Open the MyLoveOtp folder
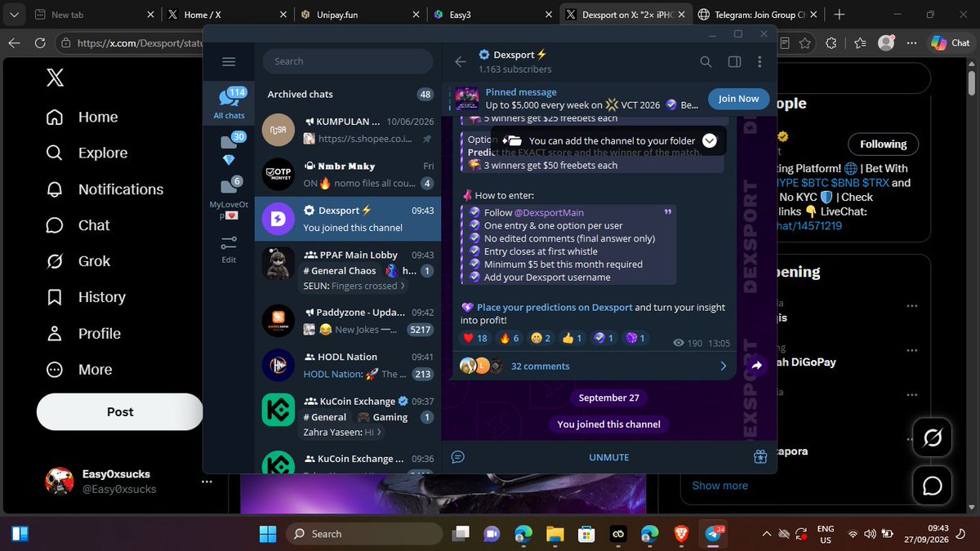The width and height of the screenshot is (980, 551). click(229, 198)
